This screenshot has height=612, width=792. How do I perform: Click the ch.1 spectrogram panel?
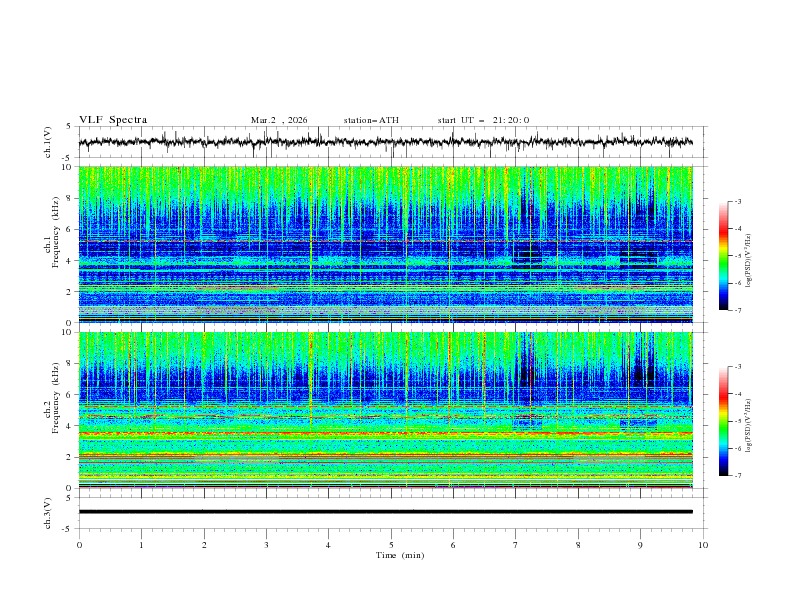coord(385,244)
